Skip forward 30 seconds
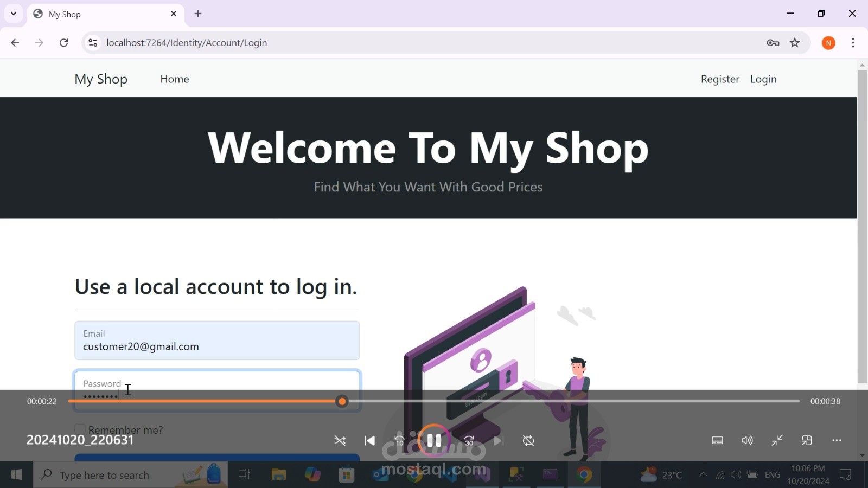The width and height of the screenshot is (868, 488). [469, 441]
